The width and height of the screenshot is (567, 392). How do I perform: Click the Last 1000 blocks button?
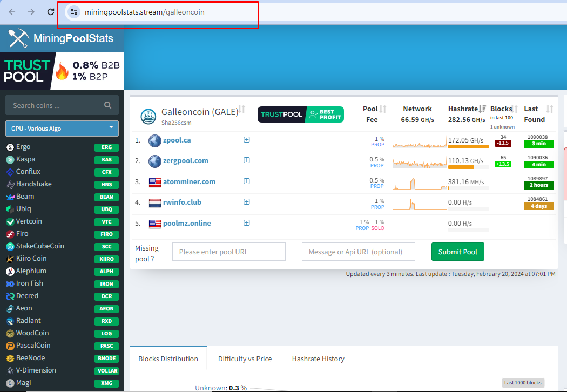coord(523,383)
